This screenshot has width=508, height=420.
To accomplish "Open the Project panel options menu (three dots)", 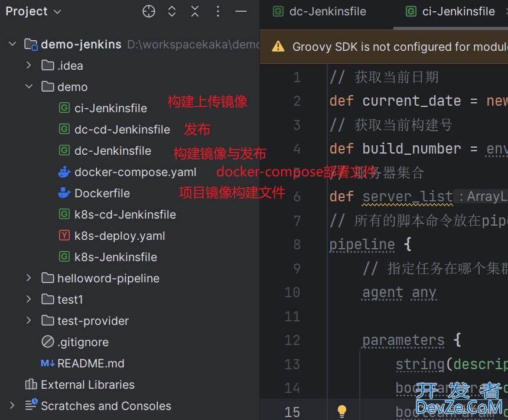I will 218,11.
